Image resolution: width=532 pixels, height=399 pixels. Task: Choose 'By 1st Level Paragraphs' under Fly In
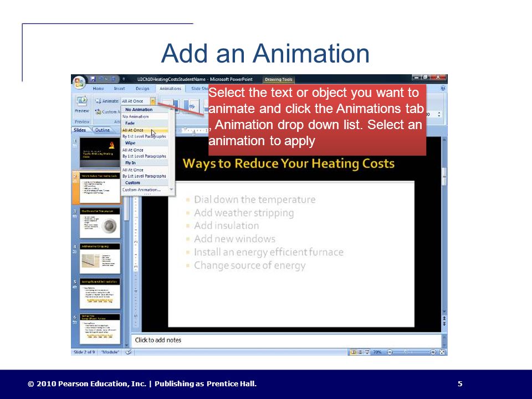(145, 176)
